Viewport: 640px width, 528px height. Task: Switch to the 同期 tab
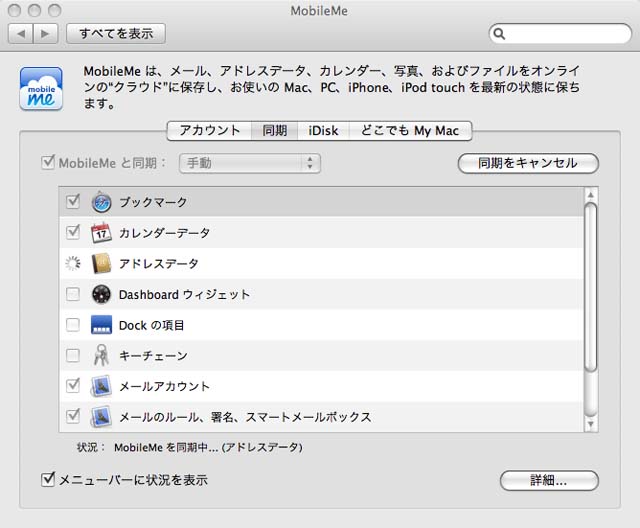pos(274,131)
